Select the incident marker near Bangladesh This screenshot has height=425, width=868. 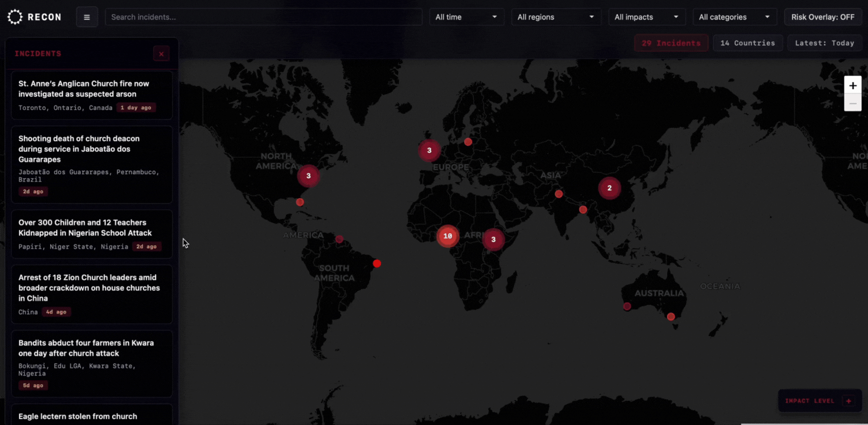(583, 210)
